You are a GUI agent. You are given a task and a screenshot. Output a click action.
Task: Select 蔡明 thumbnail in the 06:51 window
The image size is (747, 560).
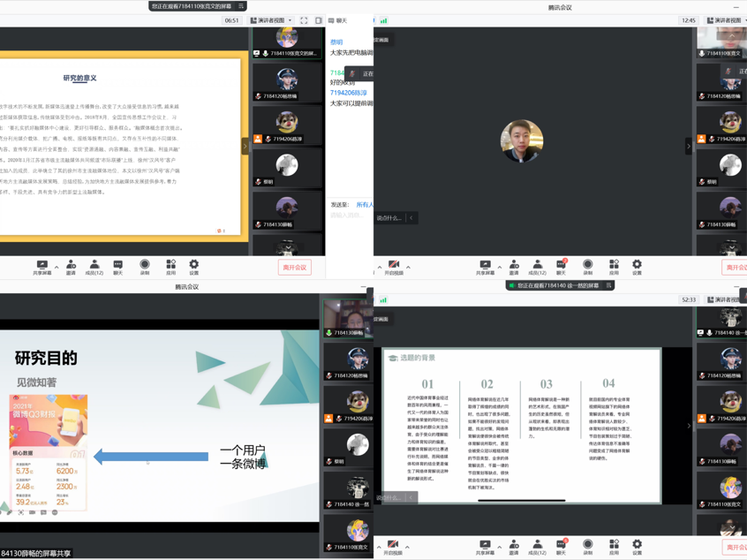click(x=287, y=167)
